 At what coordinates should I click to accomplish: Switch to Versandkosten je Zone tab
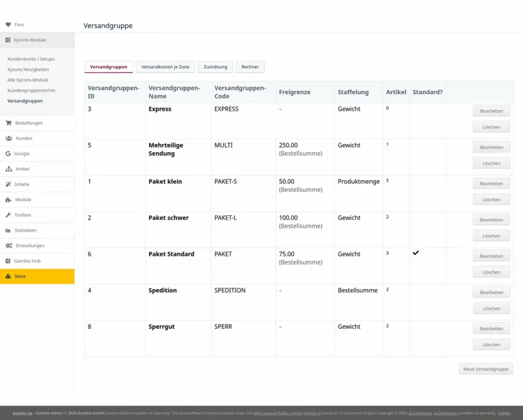point(165,67)
